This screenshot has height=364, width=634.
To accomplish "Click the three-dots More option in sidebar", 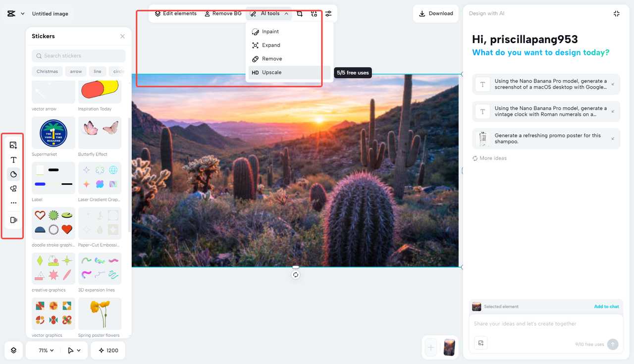I will coord(13,203).
